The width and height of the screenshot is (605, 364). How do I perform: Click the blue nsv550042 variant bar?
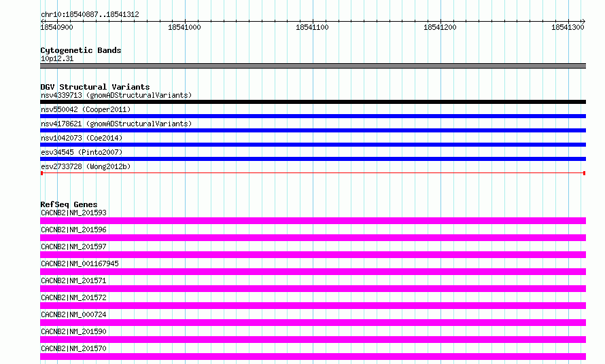(x=313, y=116)
